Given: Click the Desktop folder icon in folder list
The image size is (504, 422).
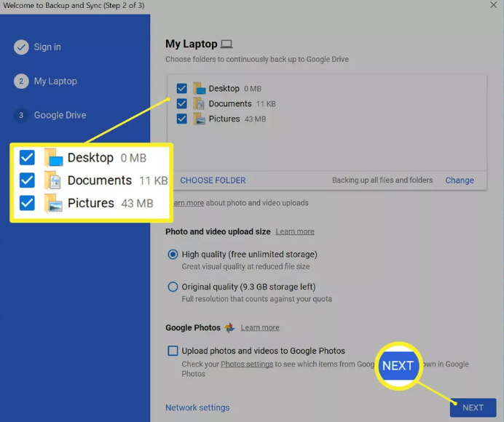Looking at the screenshot, I should (x=200, y=88).
